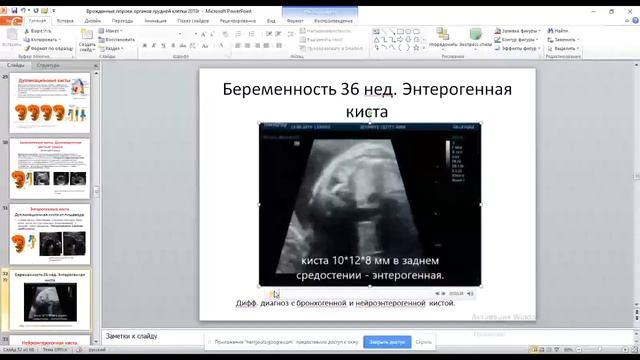Align text left
This screenshot has width=640, height=360.
238,46
